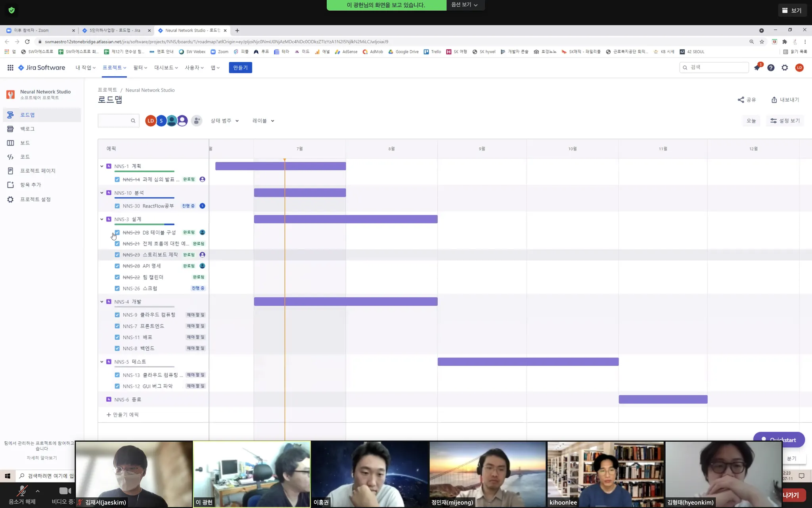Open the 레이블 filter dropdown
Viewport: 812px width, 508px height.
263,121
